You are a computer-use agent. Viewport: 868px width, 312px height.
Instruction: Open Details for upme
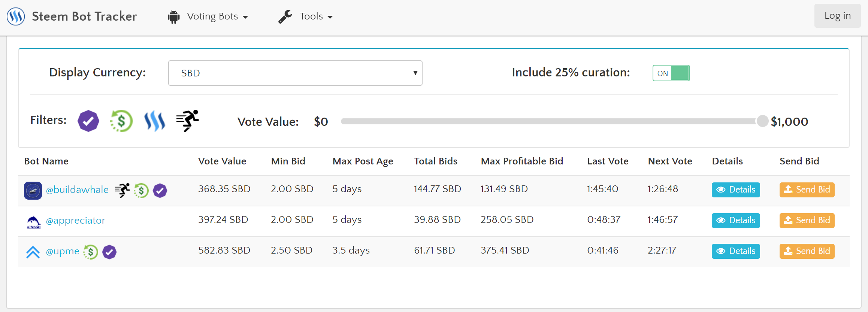[x=736, y=251]
